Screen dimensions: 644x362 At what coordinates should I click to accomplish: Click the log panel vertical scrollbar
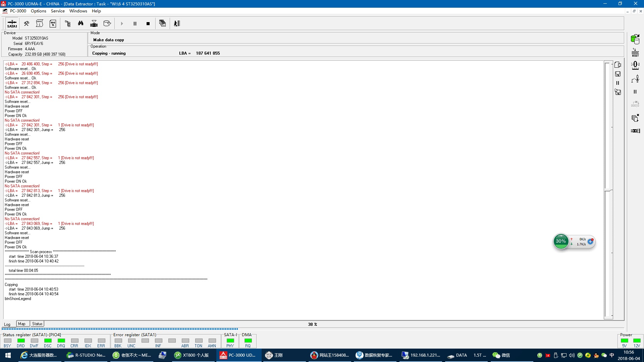[x=608, y=190]
